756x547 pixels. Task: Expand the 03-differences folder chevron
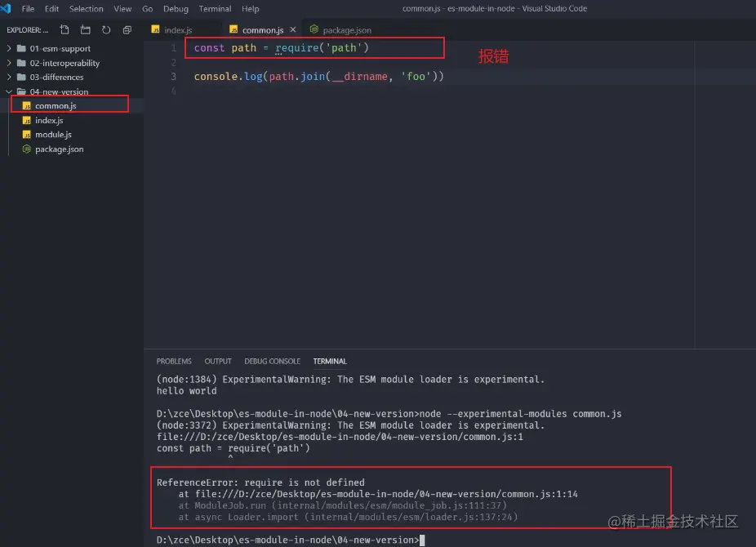point(9,77)
